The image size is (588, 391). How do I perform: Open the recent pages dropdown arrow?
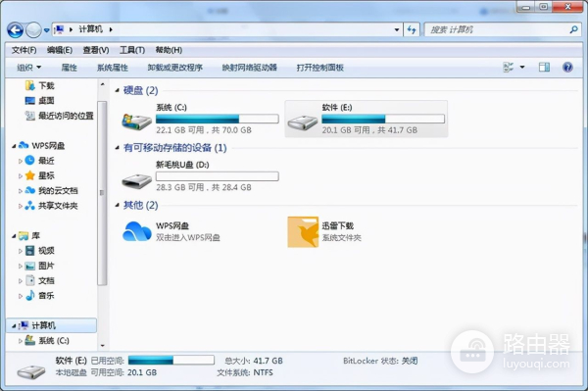(x=46, y=30)
